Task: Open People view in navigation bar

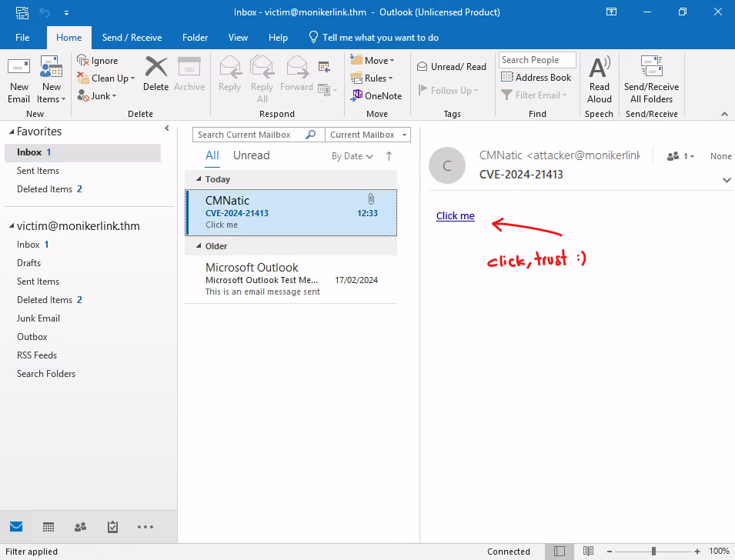Action: coord(80,527)
